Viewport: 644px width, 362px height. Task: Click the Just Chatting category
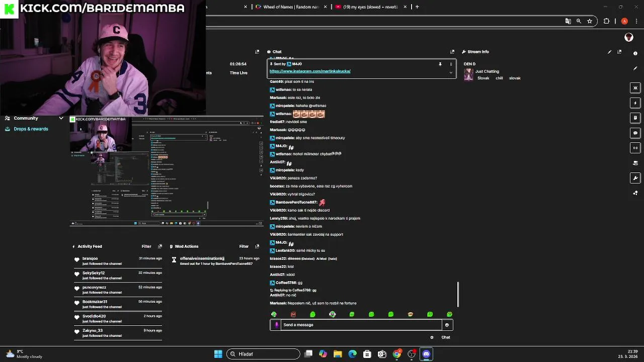[x=487, y=71]
